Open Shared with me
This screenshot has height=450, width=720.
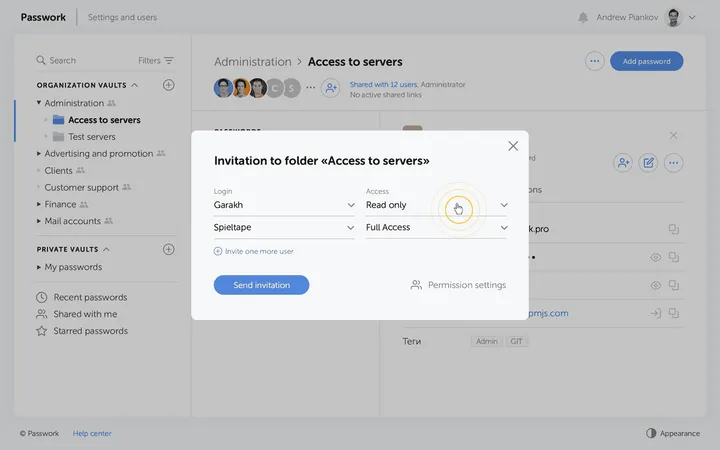click(x=85, y=314)
